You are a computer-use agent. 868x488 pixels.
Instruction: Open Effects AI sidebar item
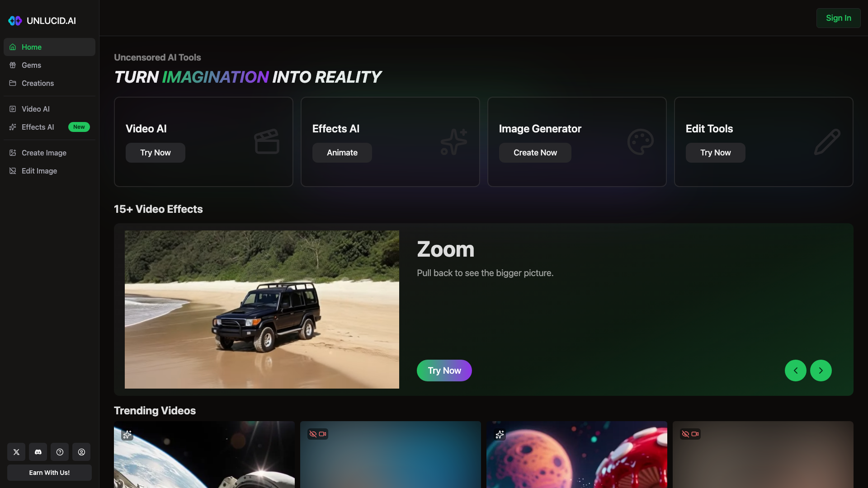(49, 127)
